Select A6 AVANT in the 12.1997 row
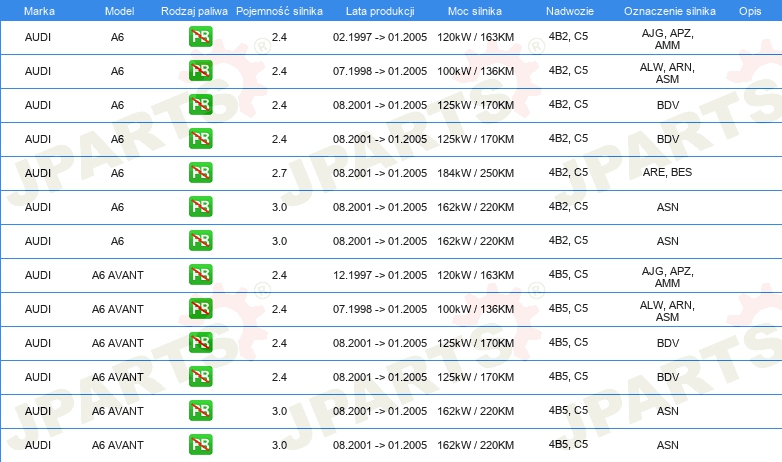 point(118,275)
